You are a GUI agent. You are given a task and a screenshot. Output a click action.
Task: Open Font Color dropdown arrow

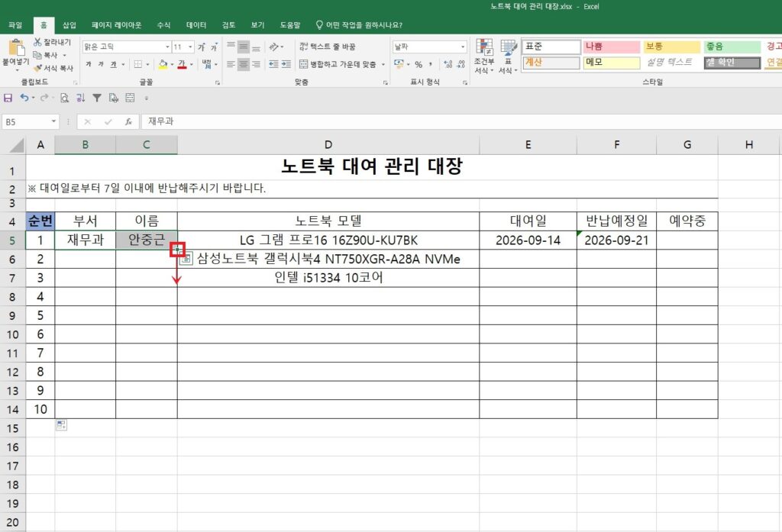tap(192, 64)
